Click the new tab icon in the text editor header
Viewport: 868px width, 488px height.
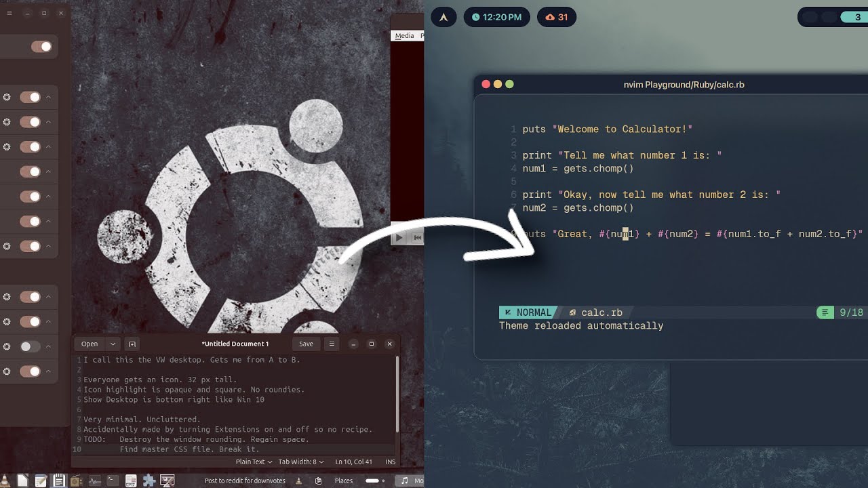pyautogui.click(x=132, y=344)
